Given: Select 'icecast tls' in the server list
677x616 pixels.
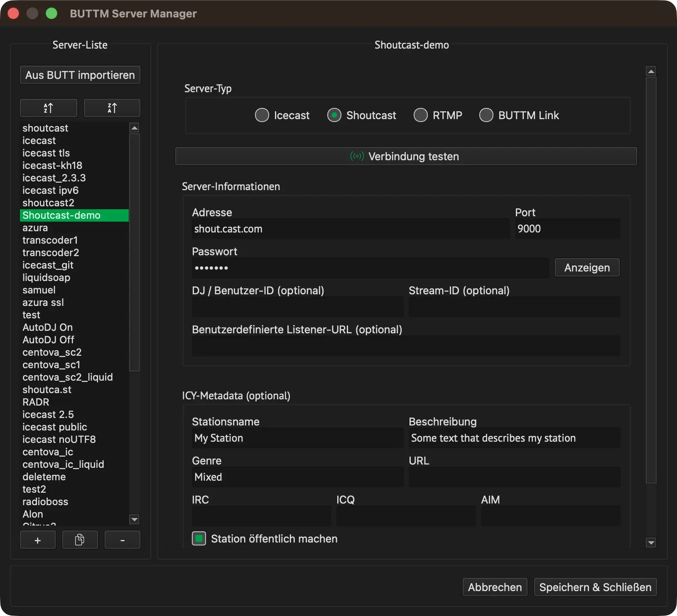Looking at the screenshot, I should pos(74,153).
